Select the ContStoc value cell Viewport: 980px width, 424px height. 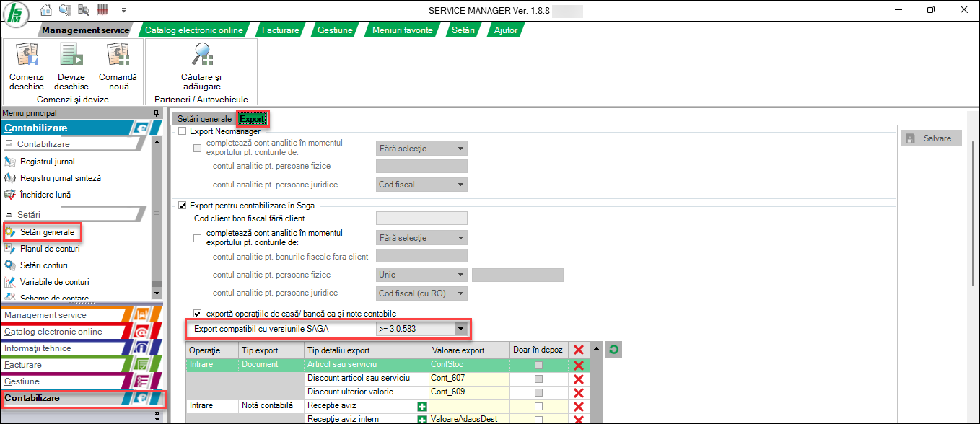(468, 365)
